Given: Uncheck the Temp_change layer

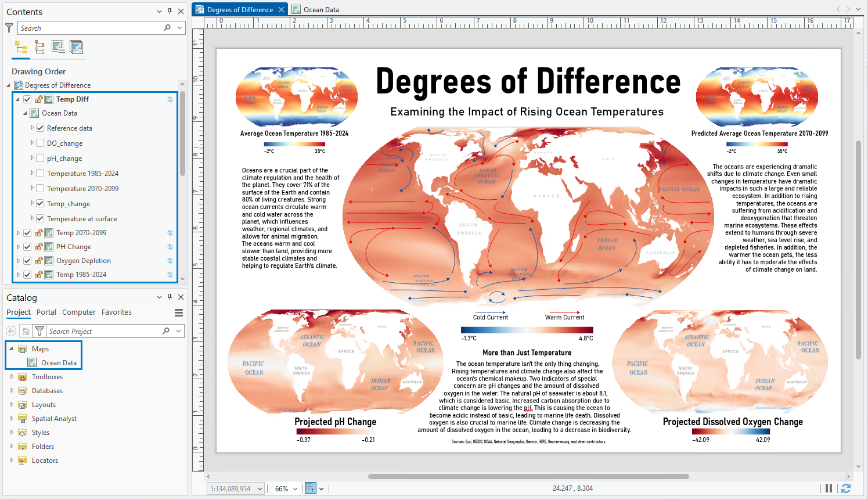Looking at the screenshot, I should 40,203.
